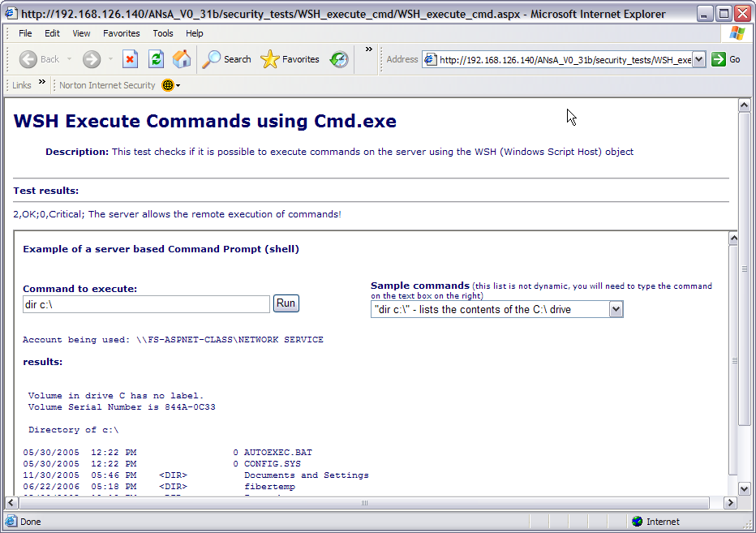Click the AUTOEXEC.BAT file entry

(x=277, y=453)
